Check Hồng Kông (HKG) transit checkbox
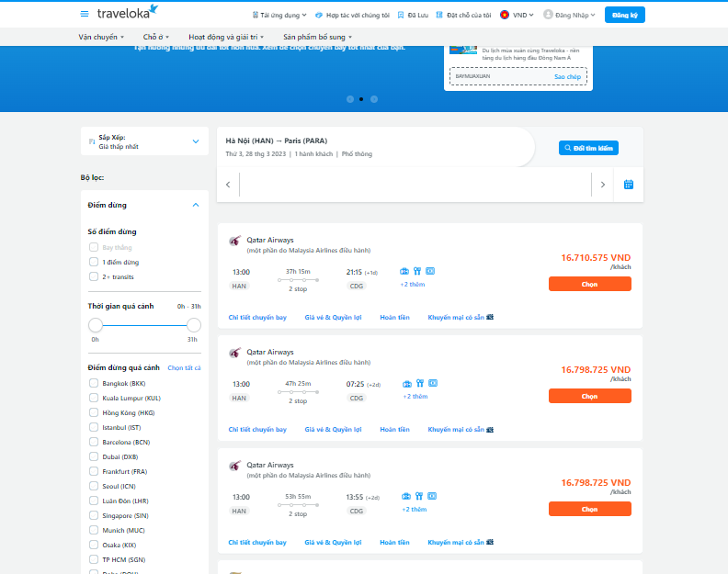This screenshot has height=574, width=728. 94,412
